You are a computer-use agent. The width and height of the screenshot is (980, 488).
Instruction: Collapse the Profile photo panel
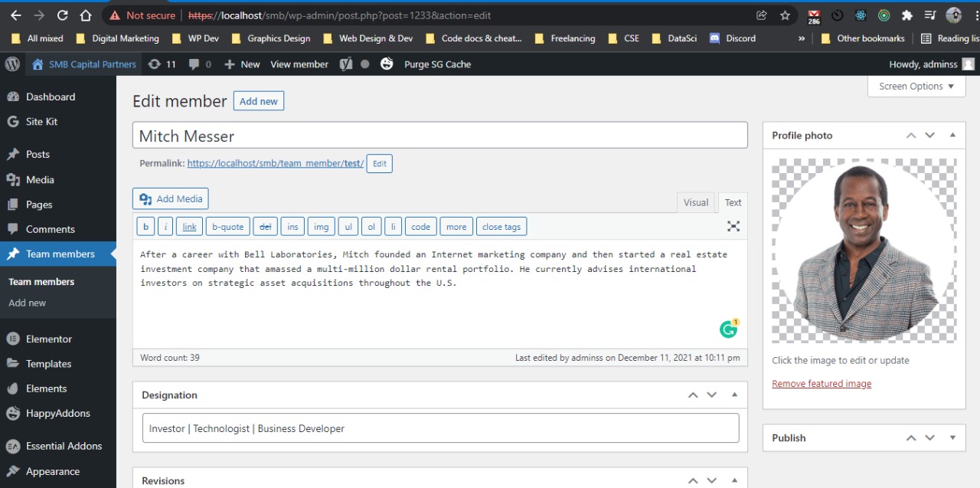(952, 135)
